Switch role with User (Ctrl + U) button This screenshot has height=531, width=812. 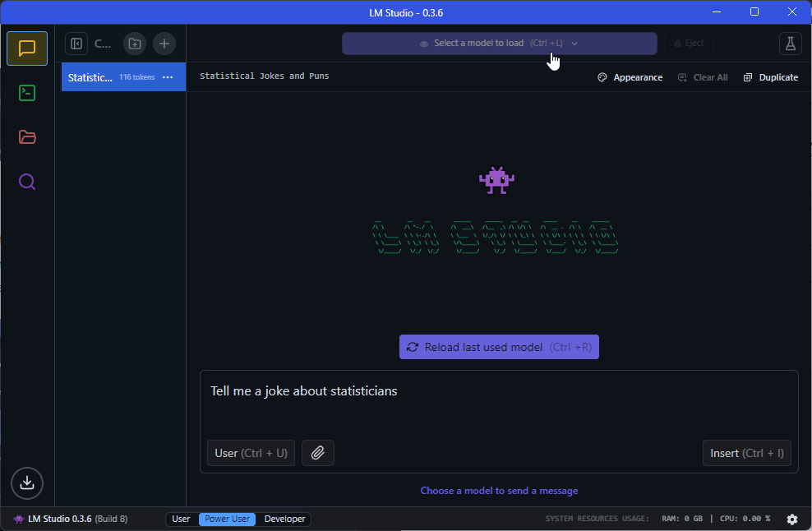pyautogui.click(x=251, y=453)
